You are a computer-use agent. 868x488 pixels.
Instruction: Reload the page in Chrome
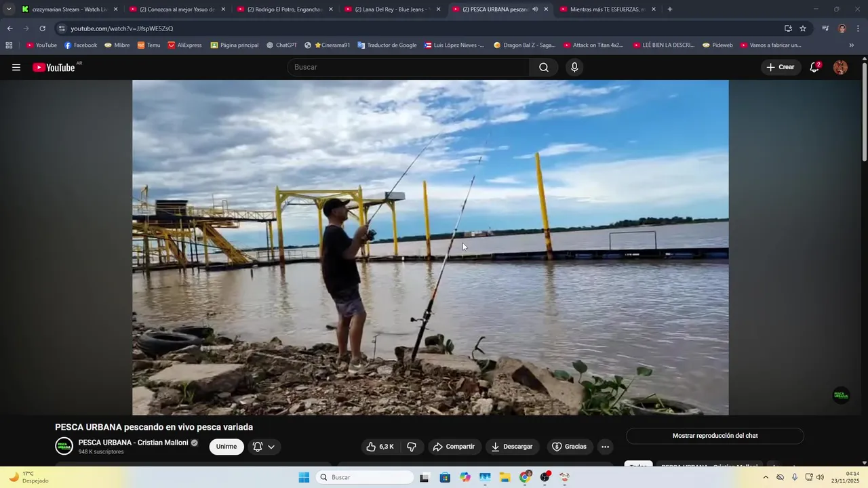(x=42, y=28)
